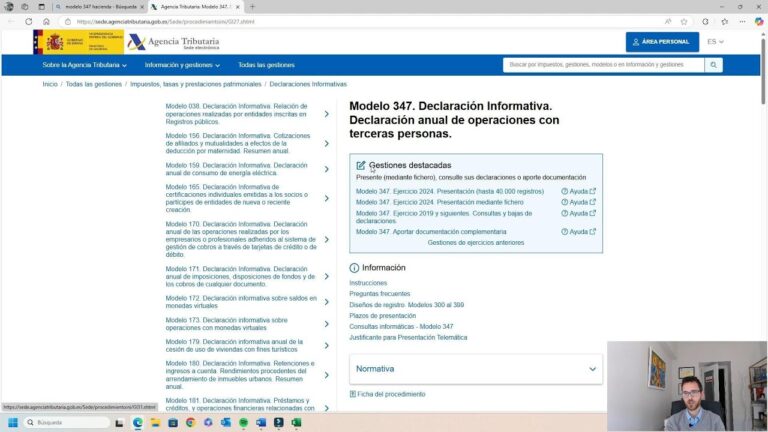Click the browser address bar URL
Image resolution: width=768 pixels, height=432 pixels.
166,22
